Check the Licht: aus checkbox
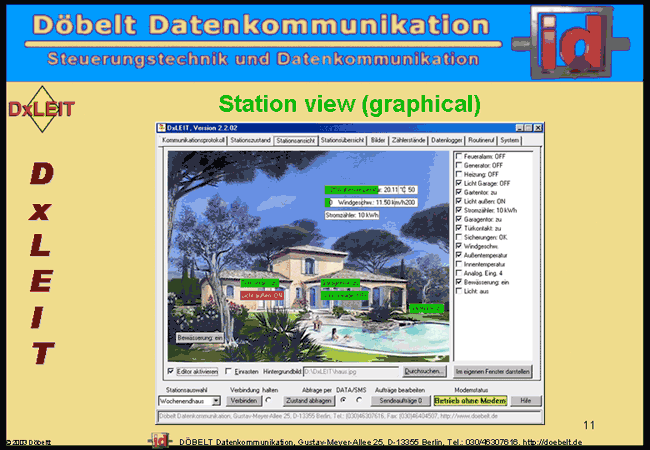This screenshot has height=450, width=650. click(459, 291)
